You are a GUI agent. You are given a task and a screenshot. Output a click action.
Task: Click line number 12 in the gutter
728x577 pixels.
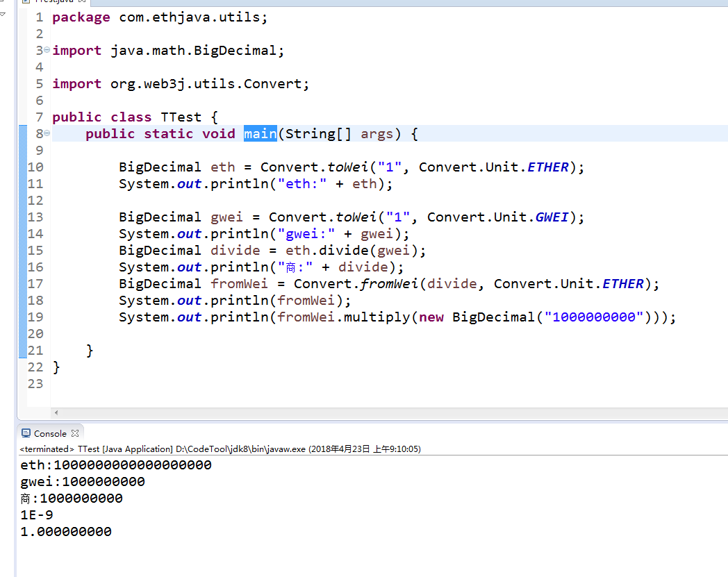point(35,201)
